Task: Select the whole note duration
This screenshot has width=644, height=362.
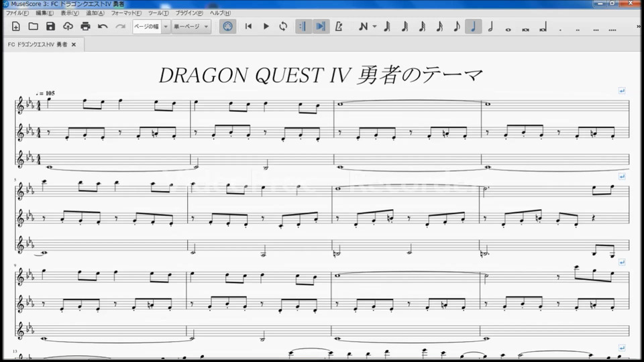Action: [508, 29]
